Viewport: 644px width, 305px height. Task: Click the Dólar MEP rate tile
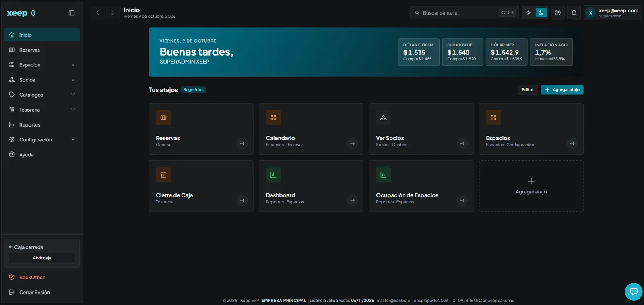tap(506, 52)
